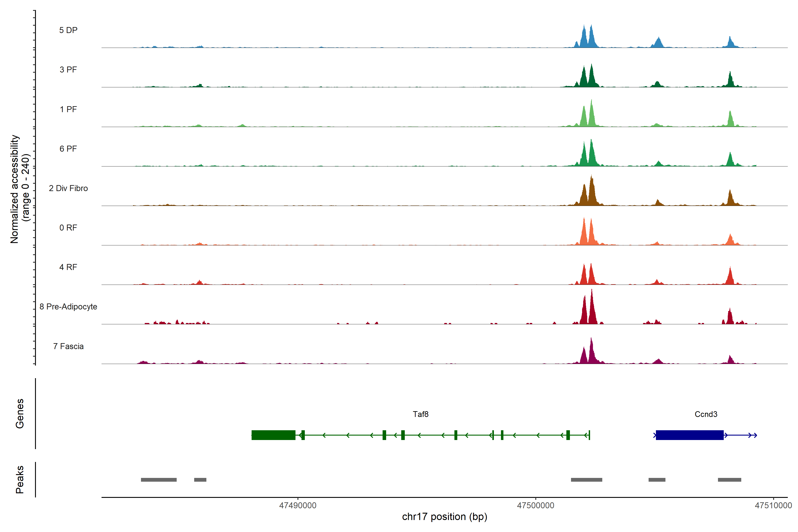Click the rightmost gray peak bar
Viewport: 798px width, 532px height.
click(x=729, y=480)
